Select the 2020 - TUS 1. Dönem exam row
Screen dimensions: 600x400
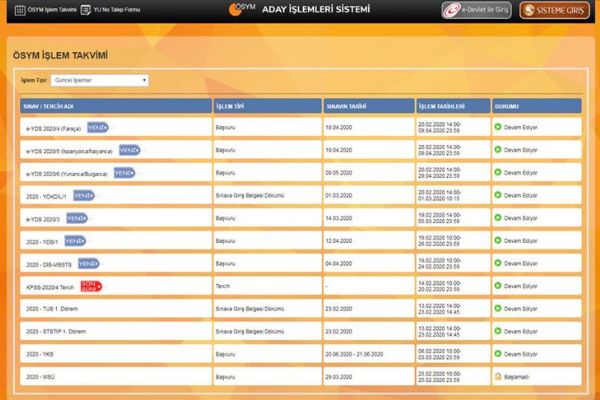[52, 309]
